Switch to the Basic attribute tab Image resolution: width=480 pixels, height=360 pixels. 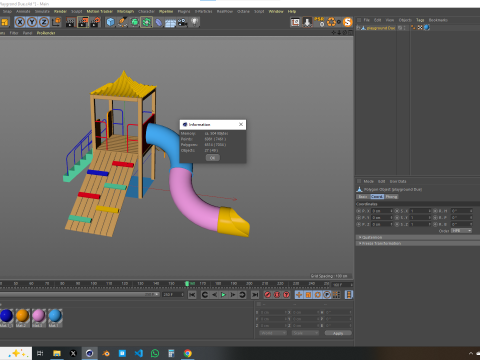363,197
